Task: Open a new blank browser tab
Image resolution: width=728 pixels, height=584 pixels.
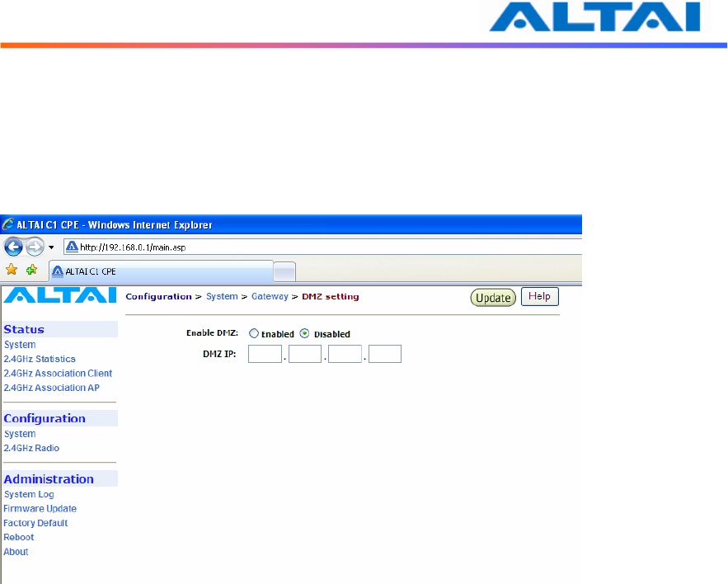Action: (284, 272)
